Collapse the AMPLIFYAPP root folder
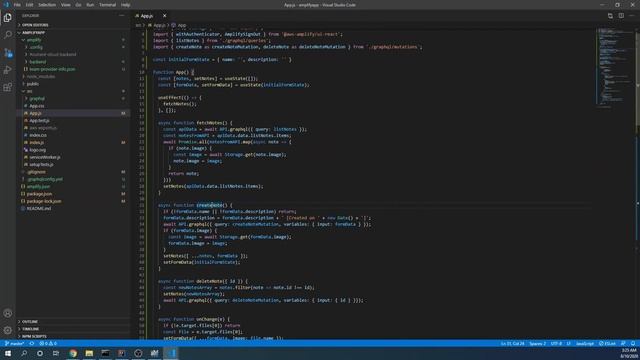 tap(73, 33)
